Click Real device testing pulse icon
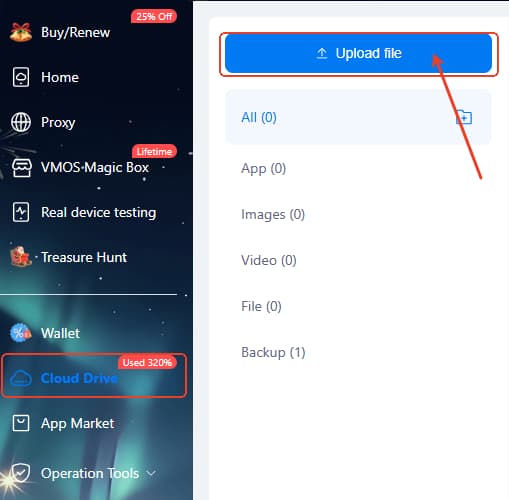Screen dimensions: 509x500 click(21, 212)
